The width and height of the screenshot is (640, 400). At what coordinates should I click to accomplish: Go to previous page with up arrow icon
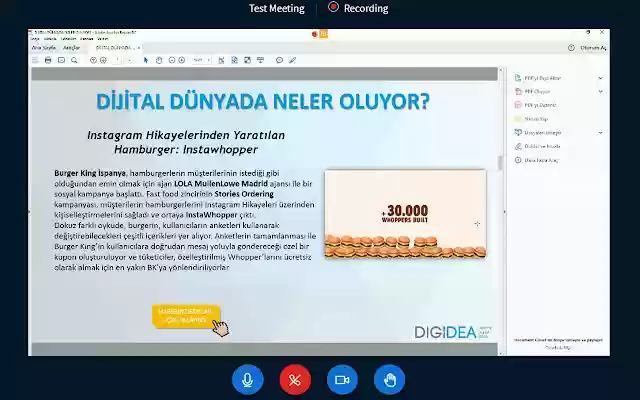[93, 60]
